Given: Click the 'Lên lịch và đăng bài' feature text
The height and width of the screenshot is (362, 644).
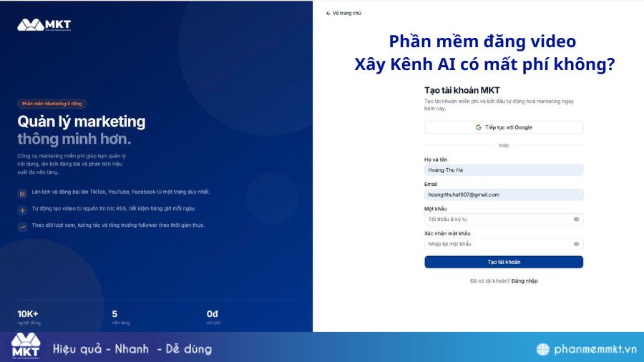Looking at the screenshot, I should pos(121,192).
